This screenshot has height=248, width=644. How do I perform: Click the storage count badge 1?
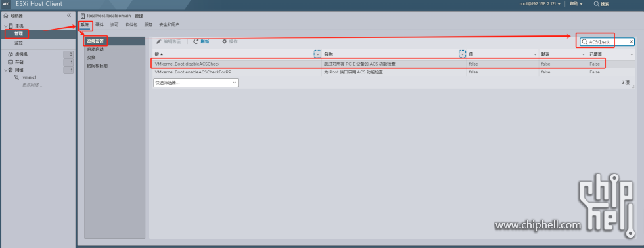pyautogui.click(x=68, y=62)
